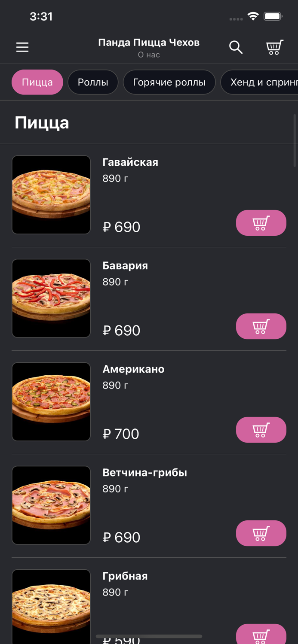Select the Пицца category filter
Image resolution: width=298 pixels, height=644 pixels.
pyautogui.click(x=37, y=82)
